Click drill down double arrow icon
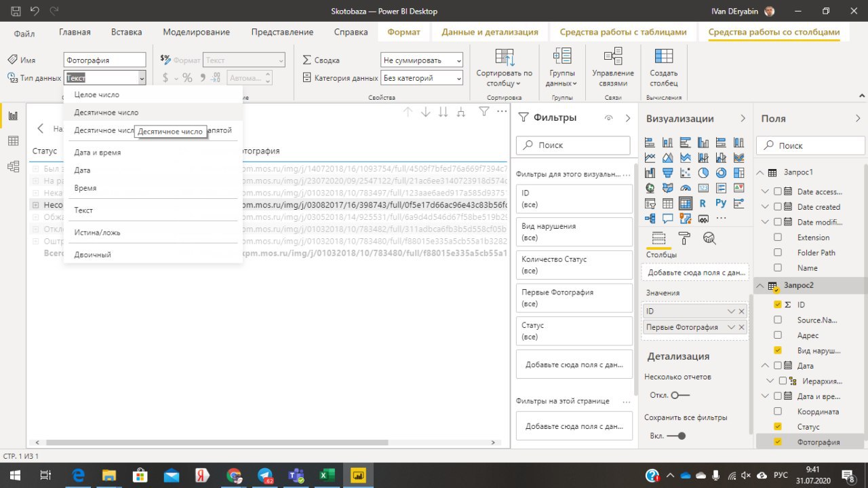 443,112
